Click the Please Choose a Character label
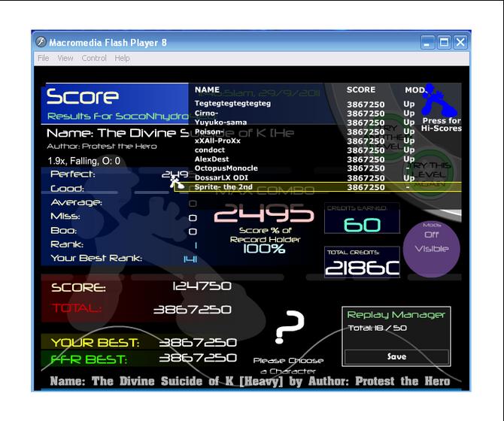Viewport: 504px width, 421px height. [x=288, y=366]
